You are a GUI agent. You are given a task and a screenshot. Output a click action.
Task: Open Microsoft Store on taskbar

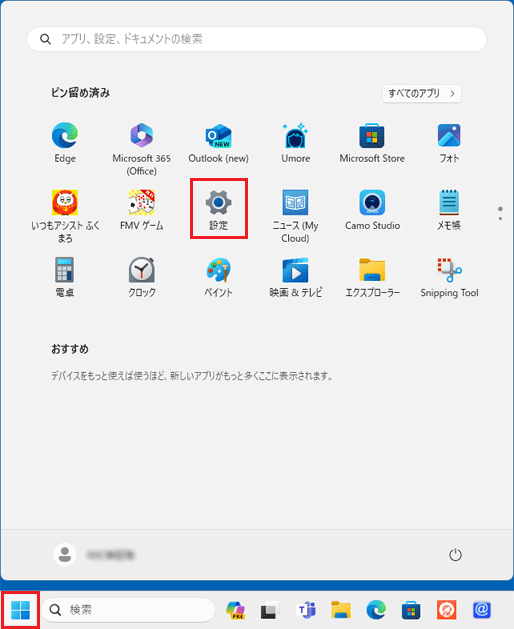coord(411,610)
